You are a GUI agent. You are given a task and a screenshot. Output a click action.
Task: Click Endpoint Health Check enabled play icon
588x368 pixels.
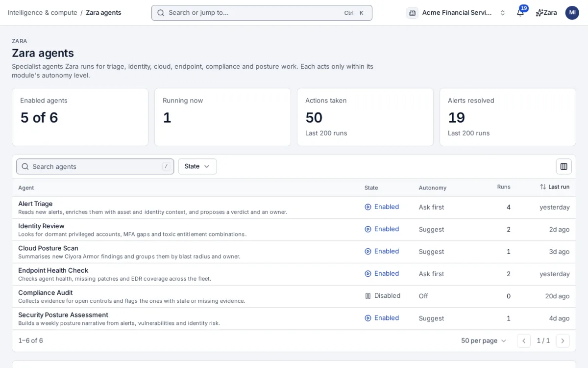(368, 274)
